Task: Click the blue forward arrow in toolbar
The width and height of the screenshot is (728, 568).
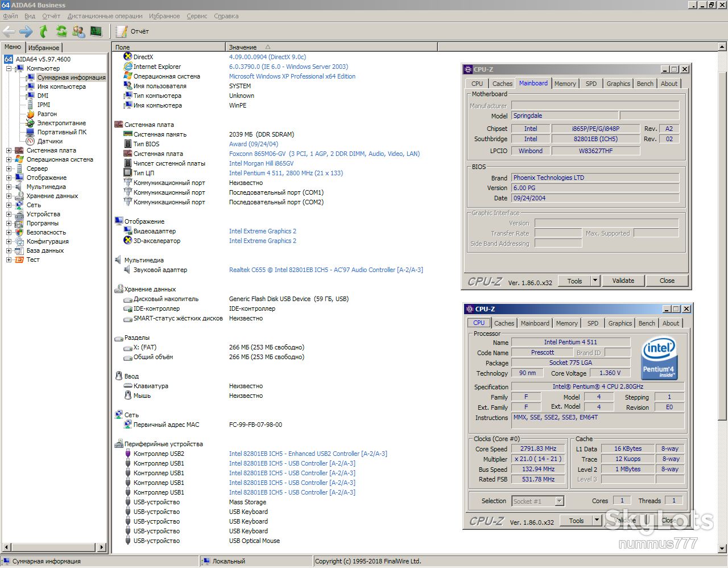Action: click(26, 31)
